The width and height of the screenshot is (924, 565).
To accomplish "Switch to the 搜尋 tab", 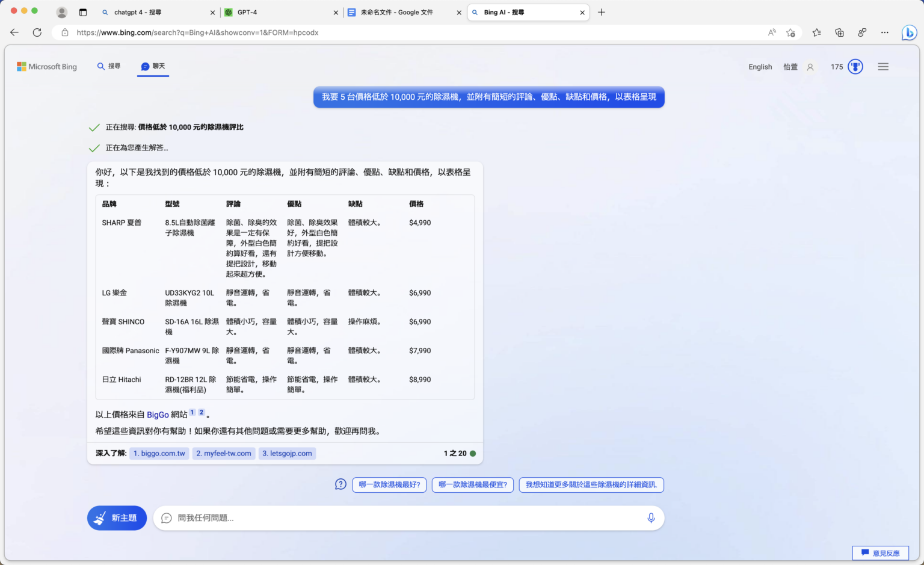I will (109, 66).
